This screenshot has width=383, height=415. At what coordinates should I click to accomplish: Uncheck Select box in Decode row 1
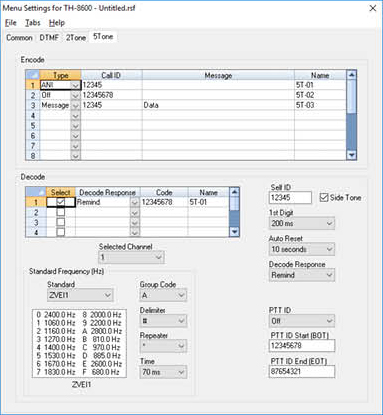coord(61,202)
